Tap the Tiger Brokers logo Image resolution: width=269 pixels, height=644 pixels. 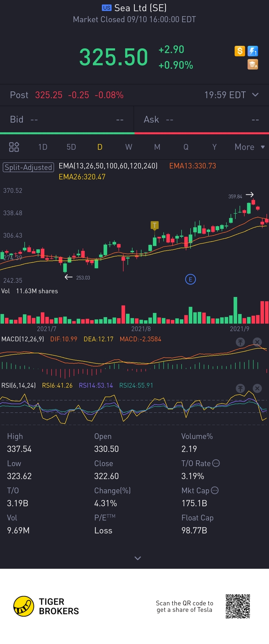(x=46, y=606)
